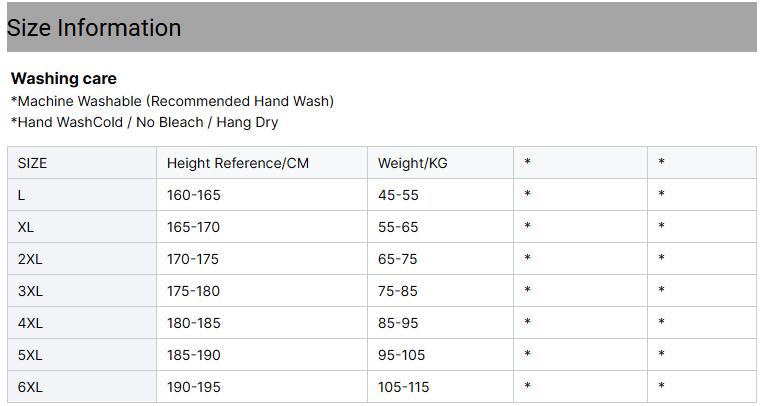Click the Hand WashCold care line
This screenshot has width=771, height=406.
coord(145,122)
